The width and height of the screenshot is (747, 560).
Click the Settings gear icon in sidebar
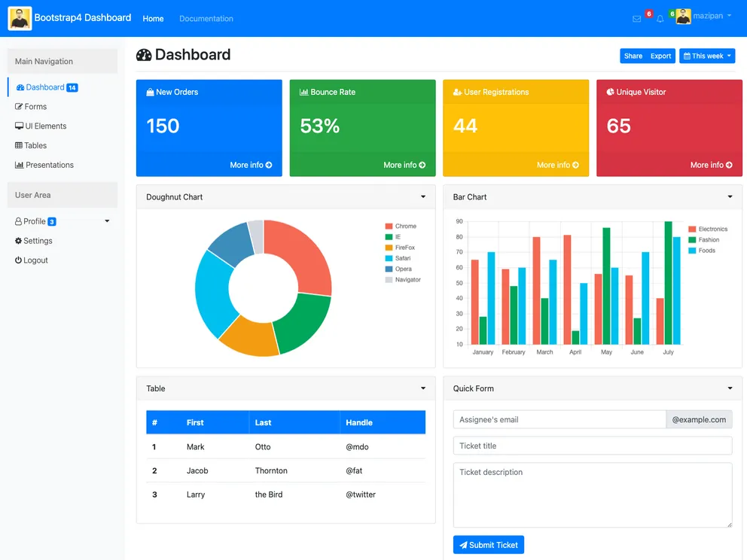point(20,240)
